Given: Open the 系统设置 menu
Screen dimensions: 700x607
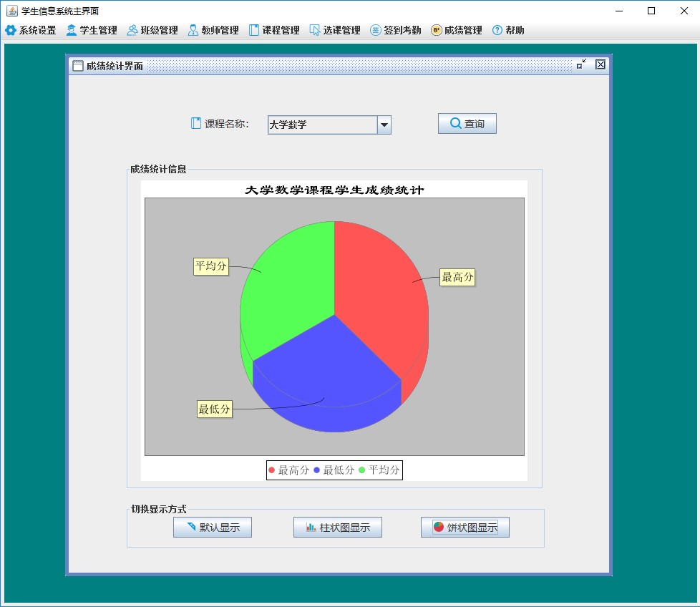Looking at the screenshot, I should click(x=31, y=30).
